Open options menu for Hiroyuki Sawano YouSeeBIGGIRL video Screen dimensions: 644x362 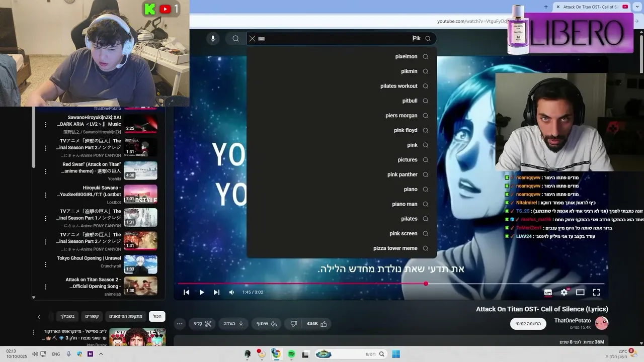click(45, 194)
